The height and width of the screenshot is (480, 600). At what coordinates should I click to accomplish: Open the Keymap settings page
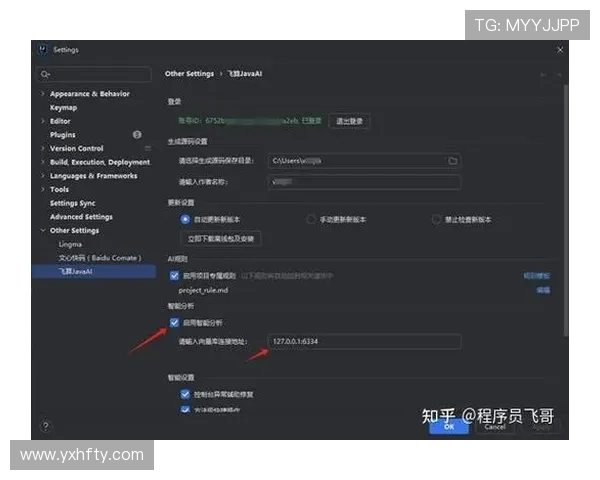pos(64,108)
